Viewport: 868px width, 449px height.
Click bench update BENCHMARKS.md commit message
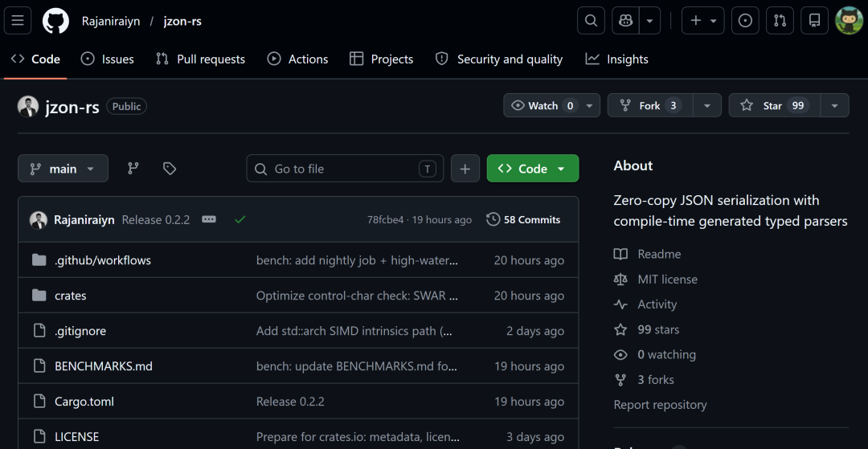[x=357, y=366]
